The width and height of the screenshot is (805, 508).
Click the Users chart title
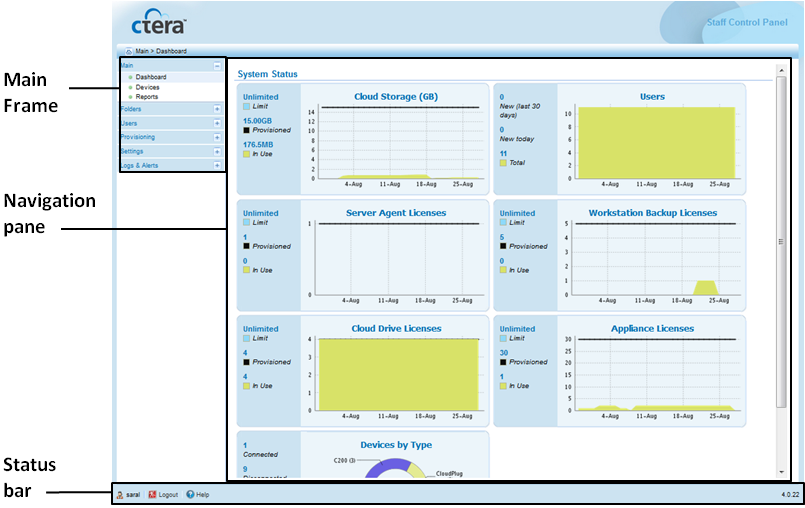point(652,97)
